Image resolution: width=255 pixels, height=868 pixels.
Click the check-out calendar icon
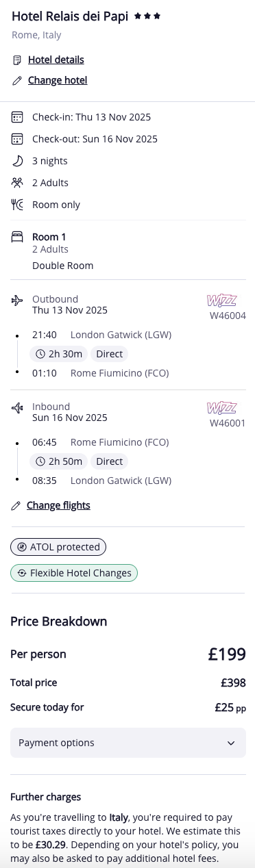pos(17,139)
